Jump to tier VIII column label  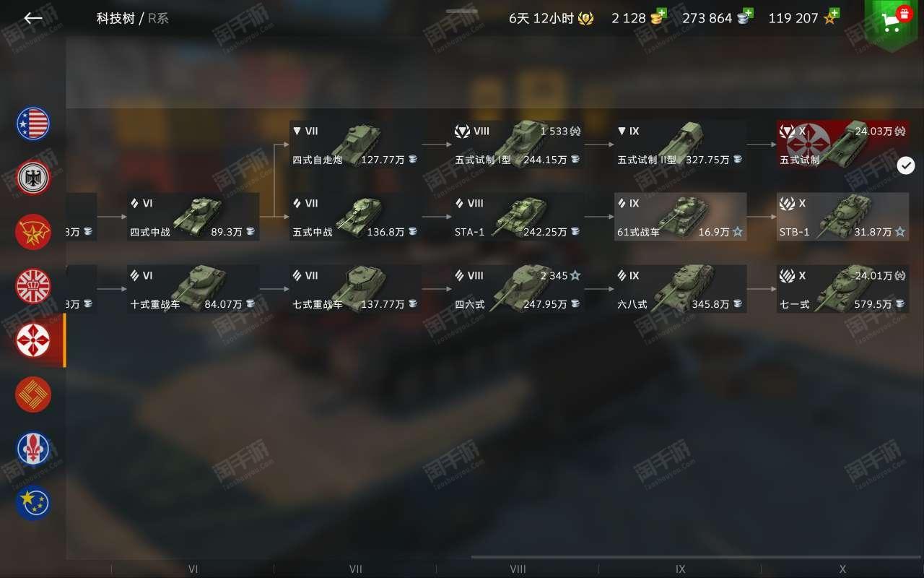coord(518,569)
